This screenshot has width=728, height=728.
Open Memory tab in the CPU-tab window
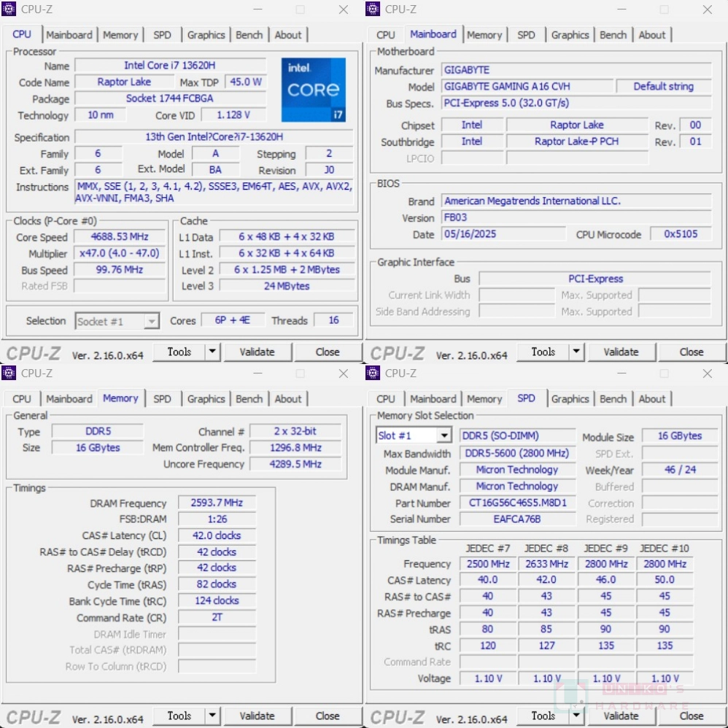coord(120,35)
